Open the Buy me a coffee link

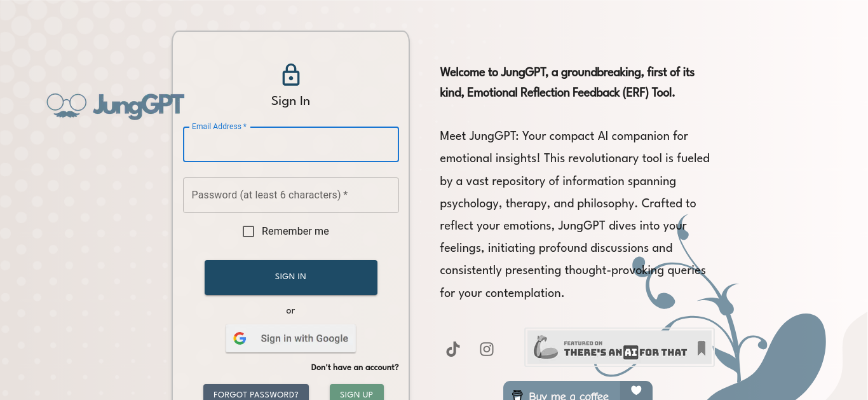point(578,391)
